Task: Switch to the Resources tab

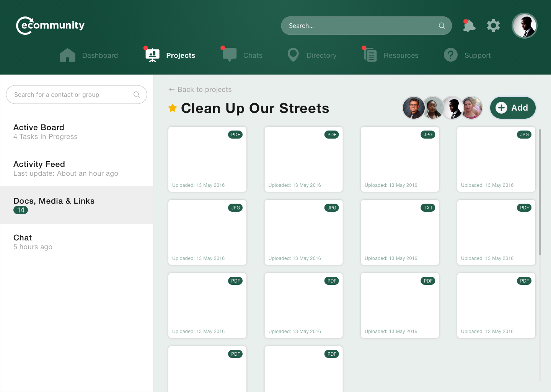Action: [401, 56]
